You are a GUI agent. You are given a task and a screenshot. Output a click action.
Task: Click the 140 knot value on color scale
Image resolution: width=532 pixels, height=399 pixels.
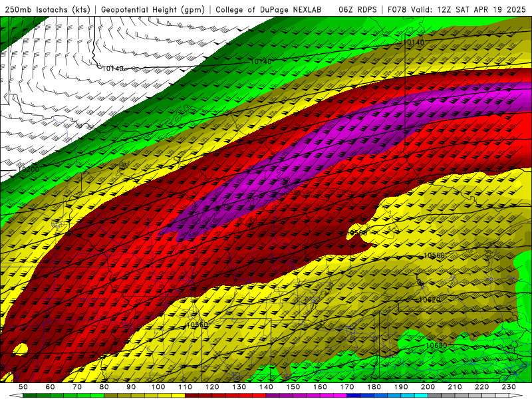267,387
